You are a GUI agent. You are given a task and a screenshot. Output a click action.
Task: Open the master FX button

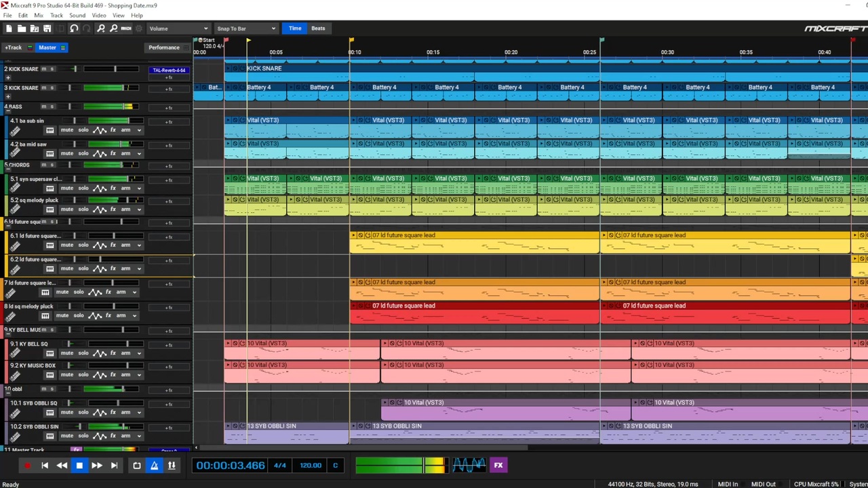(498, 465)
